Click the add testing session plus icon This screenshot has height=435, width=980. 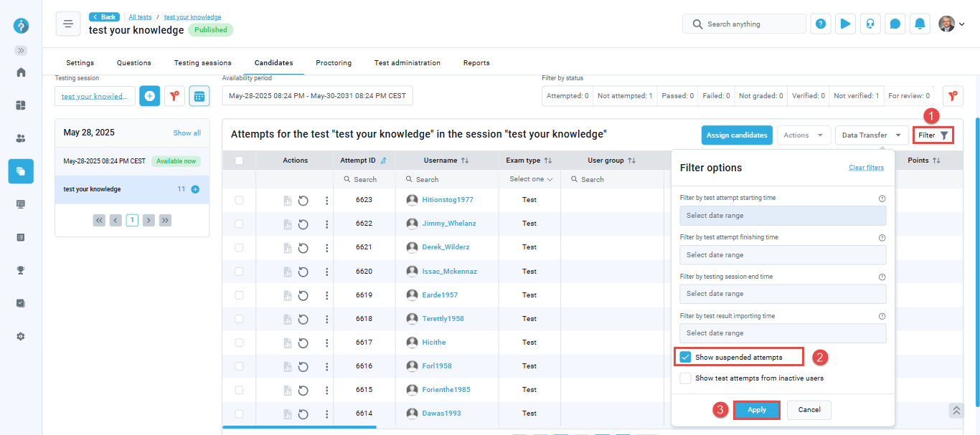click(150, 96)
